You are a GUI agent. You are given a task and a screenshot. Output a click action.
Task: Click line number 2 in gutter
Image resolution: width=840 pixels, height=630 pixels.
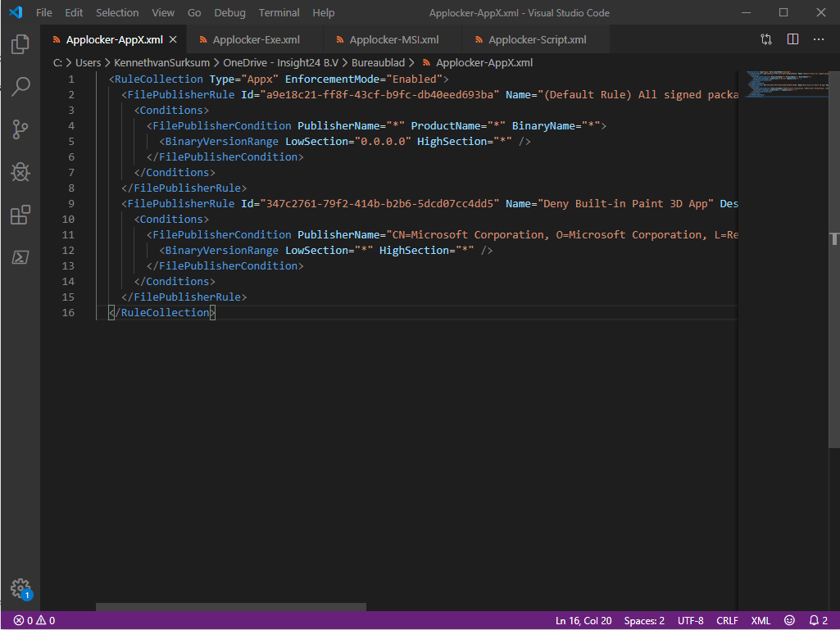point(70,94)
